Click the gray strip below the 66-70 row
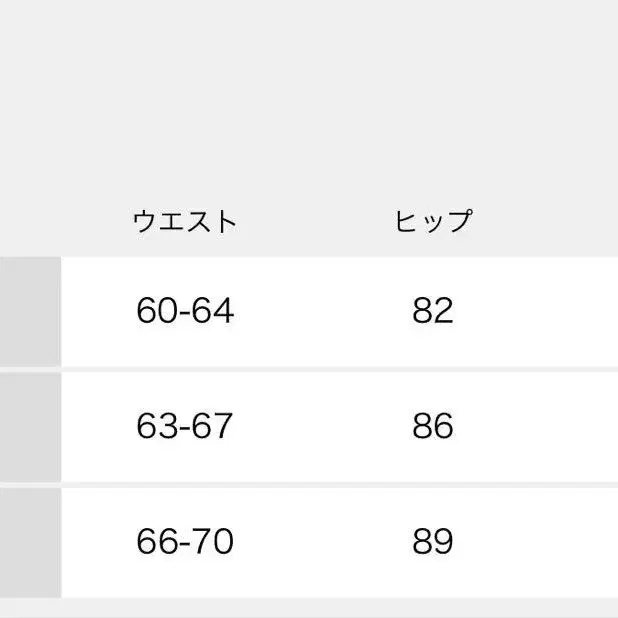Screen dimensions: 618x618 [x=309, y=608]
